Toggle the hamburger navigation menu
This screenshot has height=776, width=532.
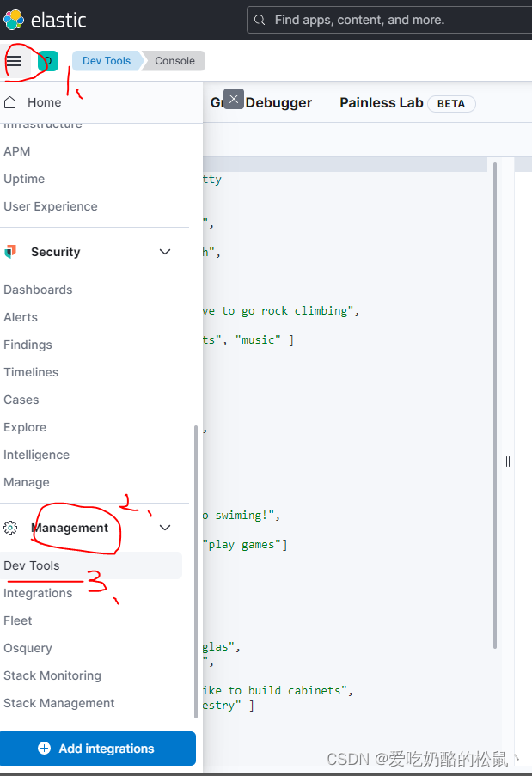point(14,61)
